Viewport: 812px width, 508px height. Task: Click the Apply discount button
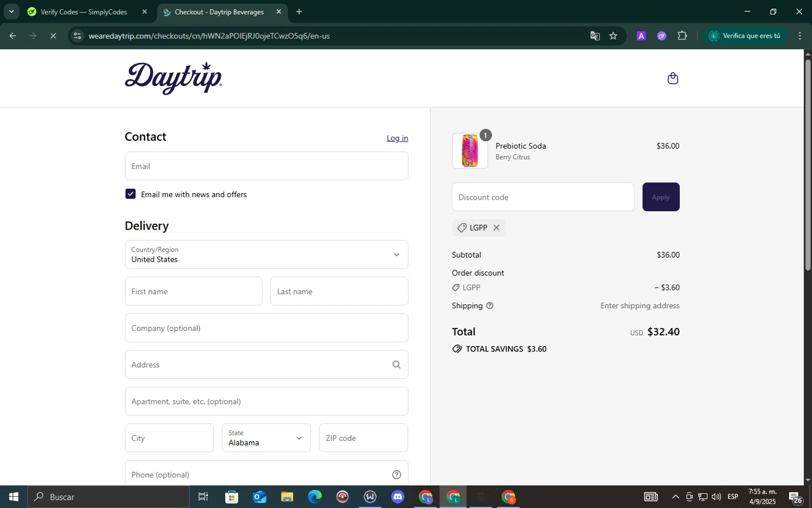(661, 197)
